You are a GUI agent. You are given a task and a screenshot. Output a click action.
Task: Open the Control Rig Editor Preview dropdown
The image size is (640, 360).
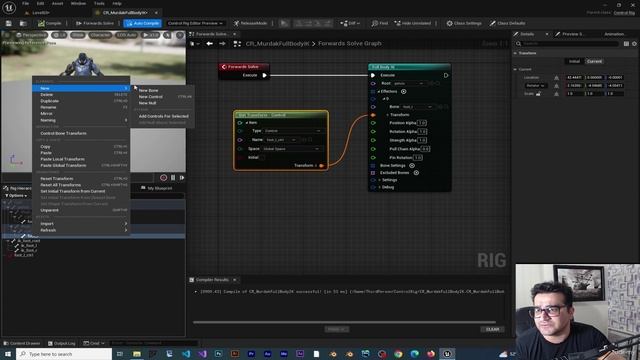tap(195, 23)
